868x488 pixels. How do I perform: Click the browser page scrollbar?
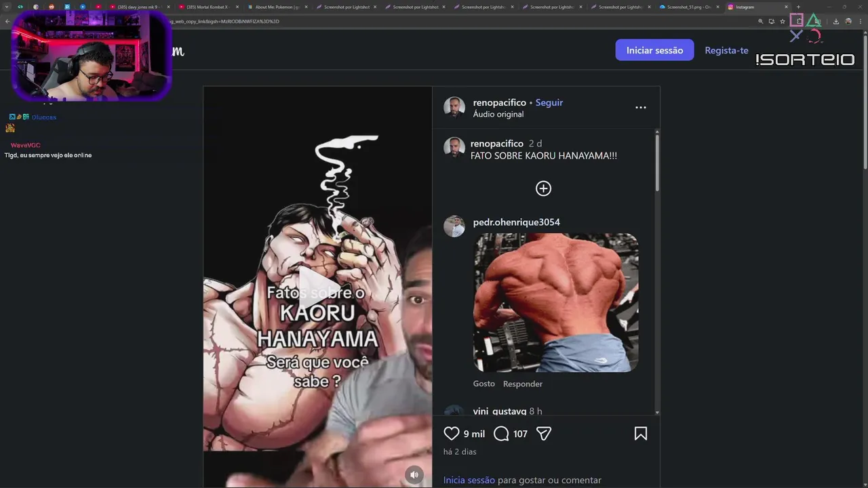(x=864, y=102)
